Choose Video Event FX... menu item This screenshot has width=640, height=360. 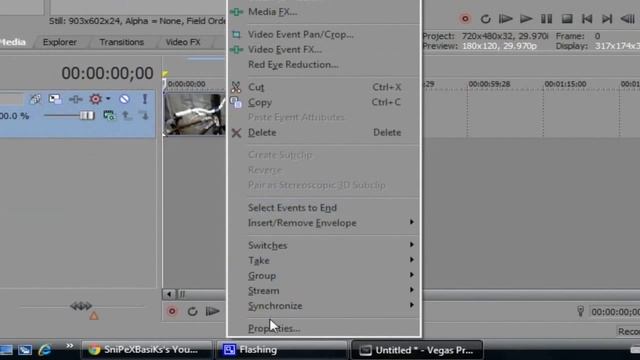click(x=285, y=49)
